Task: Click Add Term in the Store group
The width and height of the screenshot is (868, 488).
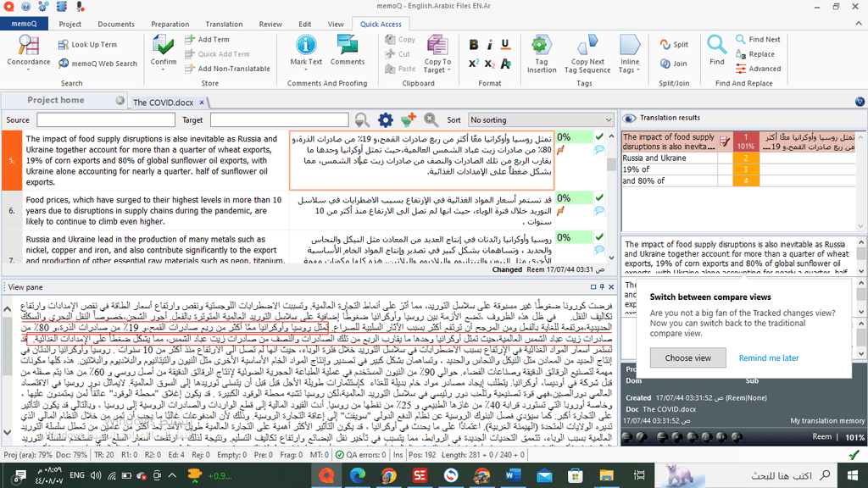Action: pos(207,39)
